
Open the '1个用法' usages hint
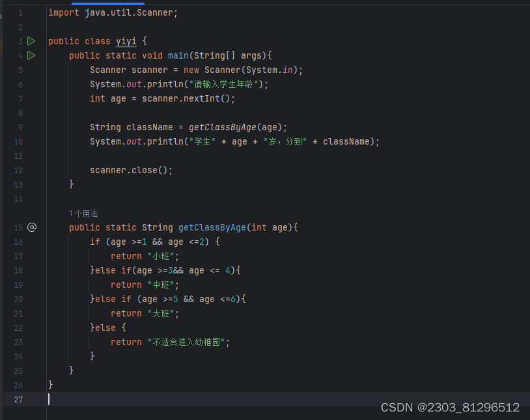[83, 214]
